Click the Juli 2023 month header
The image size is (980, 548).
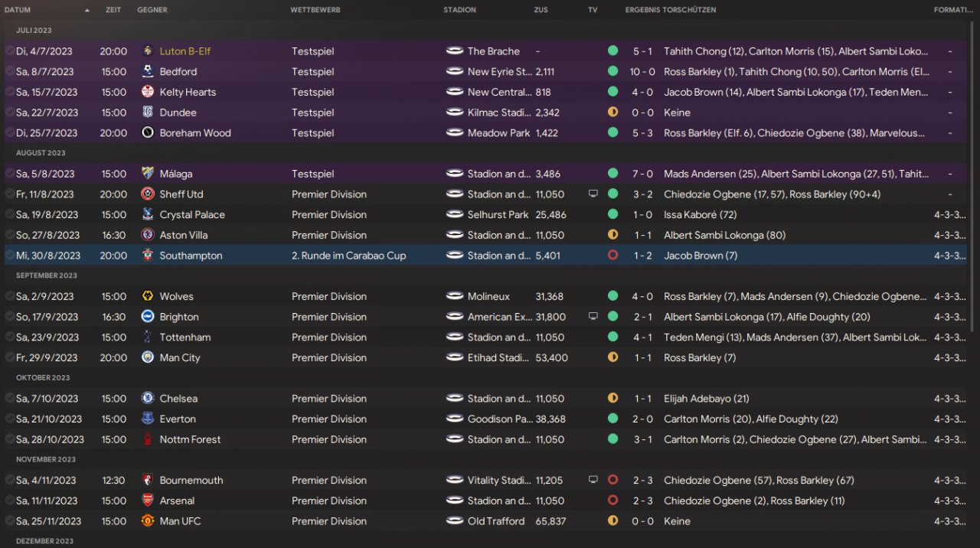[34, 31]
